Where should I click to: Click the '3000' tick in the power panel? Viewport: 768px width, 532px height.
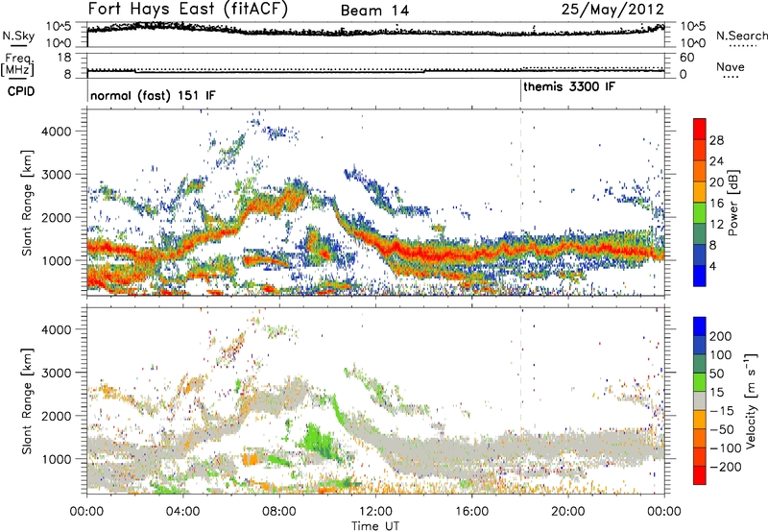coord(56,175)
